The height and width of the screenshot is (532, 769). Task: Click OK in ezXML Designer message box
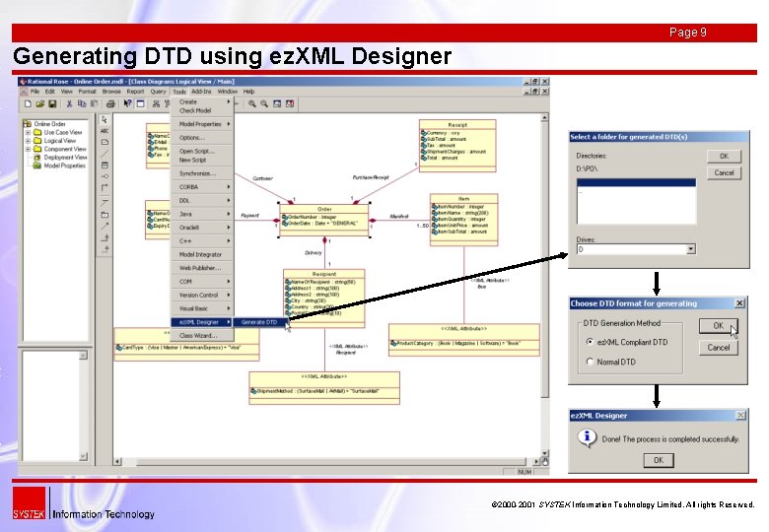tap(659, 460)
